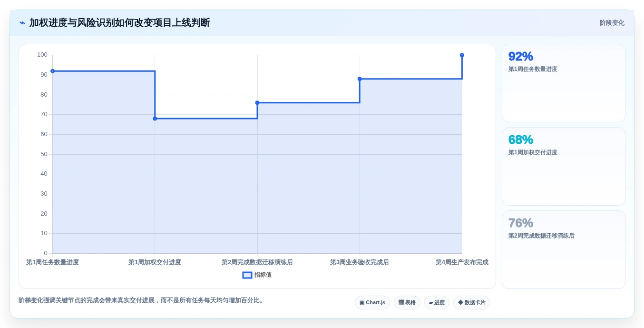Open the 92% metric card
Viewport: 644px width, 328px height.
(x=564, y=83)
